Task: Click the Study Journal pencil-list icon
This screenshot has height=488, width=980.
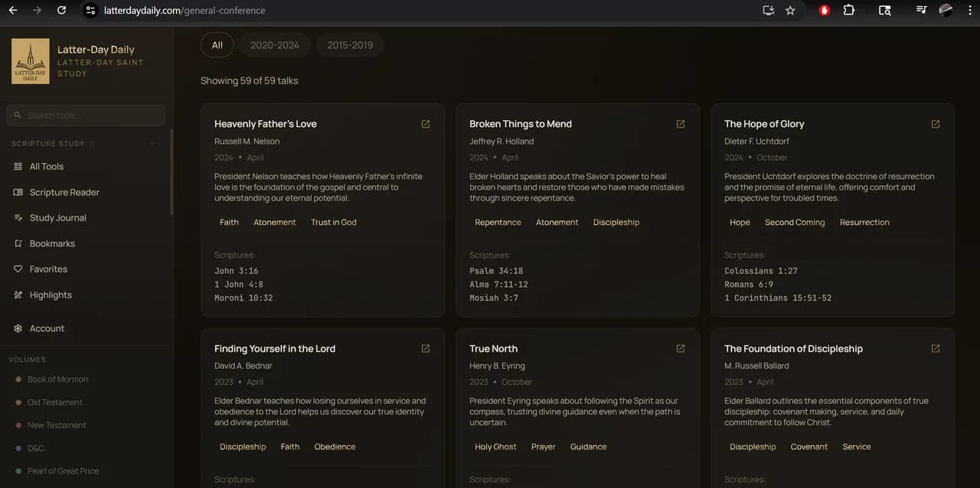Action: point(18,218)
